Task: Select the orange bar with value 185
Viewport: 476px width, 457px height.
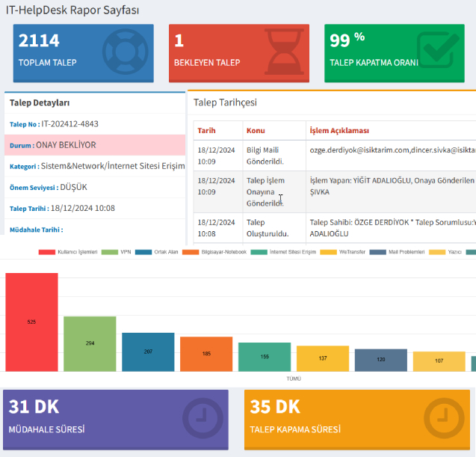Action: [x=205, y=354]
